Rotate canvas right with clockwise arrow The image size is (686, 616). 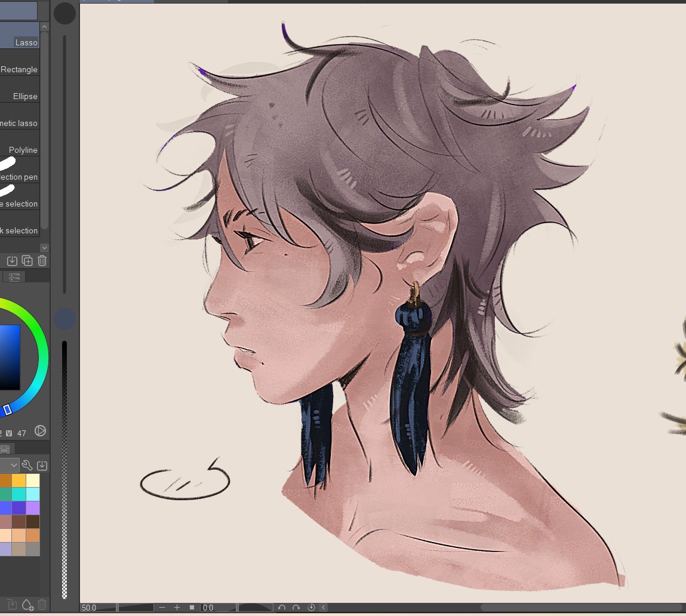(x=296, y=607)
